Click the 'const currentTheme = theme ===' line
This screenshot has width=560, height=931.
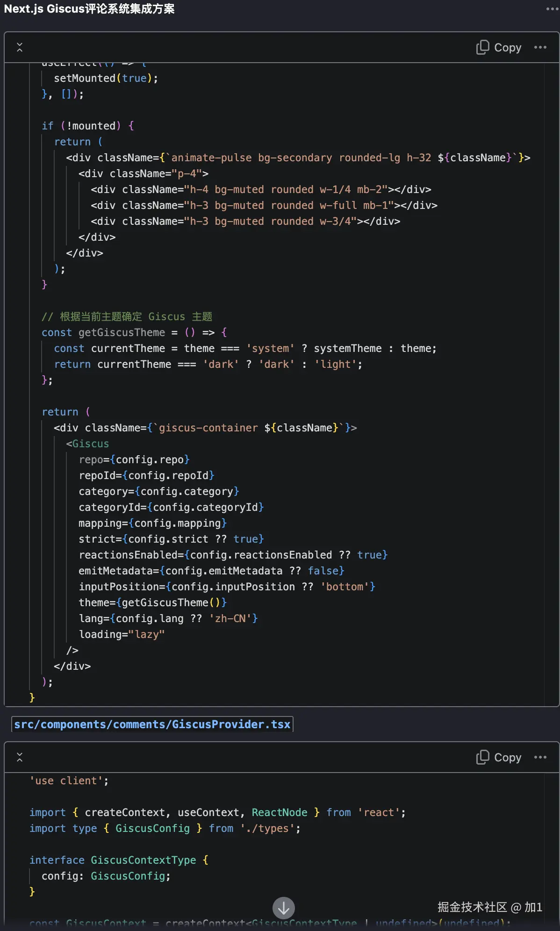point(245,348)
